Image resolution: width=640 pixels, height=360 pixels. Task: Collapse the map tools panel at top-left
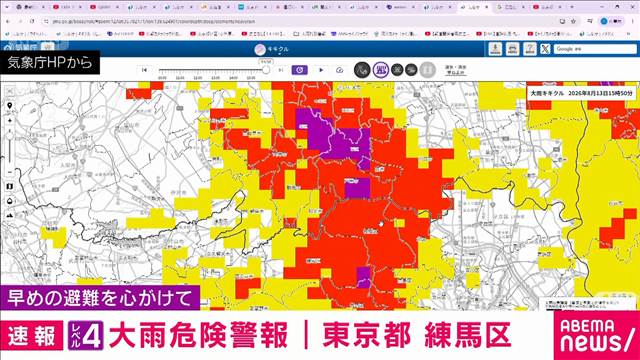tap(10, 91)
